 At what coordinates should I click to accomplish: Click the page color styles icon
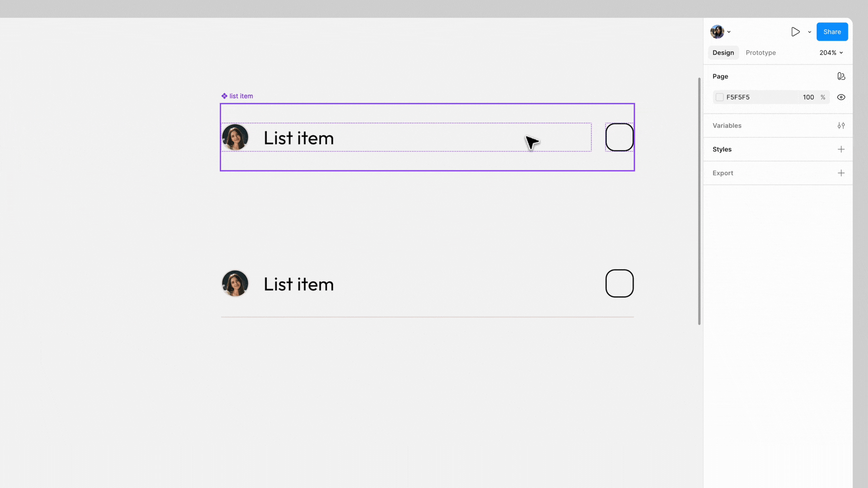pyautogui.click(x=841, y=76)
